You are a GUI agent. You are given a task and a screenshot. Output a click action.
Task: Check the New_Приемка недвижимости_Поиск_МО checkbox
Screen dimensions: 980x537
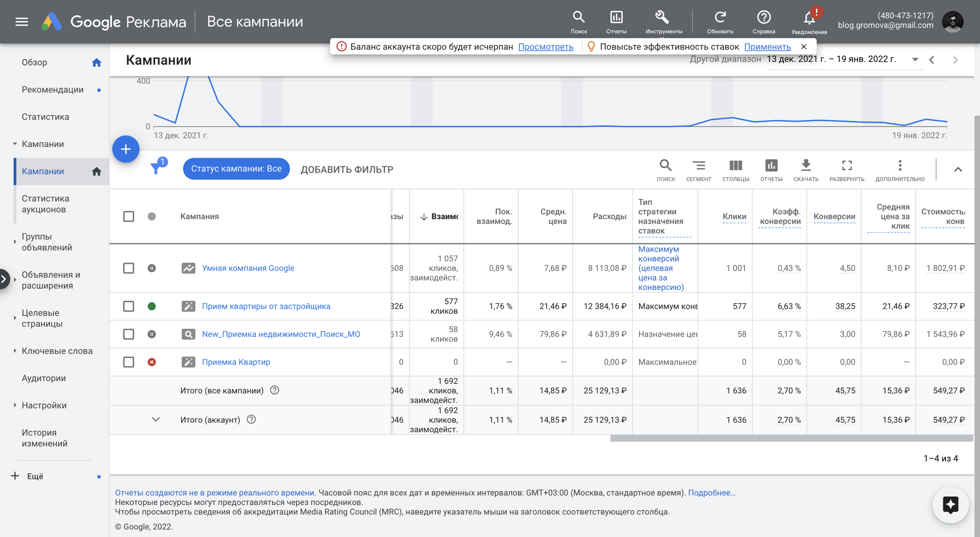129,334
